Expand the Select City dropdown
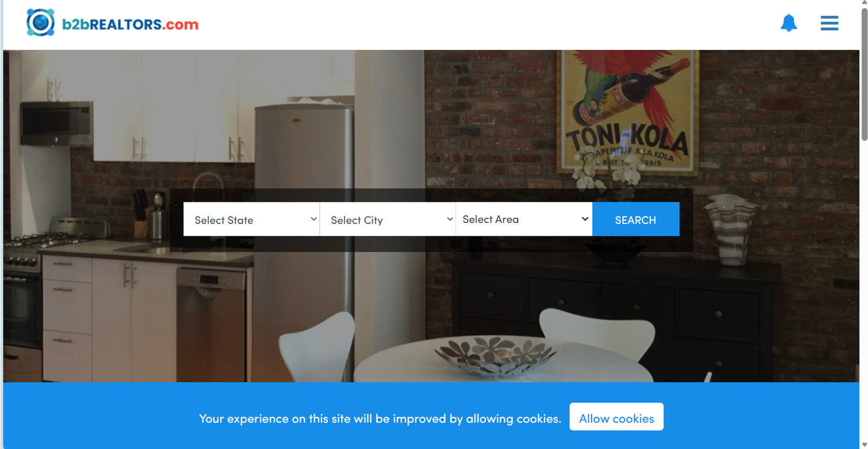 388,219
